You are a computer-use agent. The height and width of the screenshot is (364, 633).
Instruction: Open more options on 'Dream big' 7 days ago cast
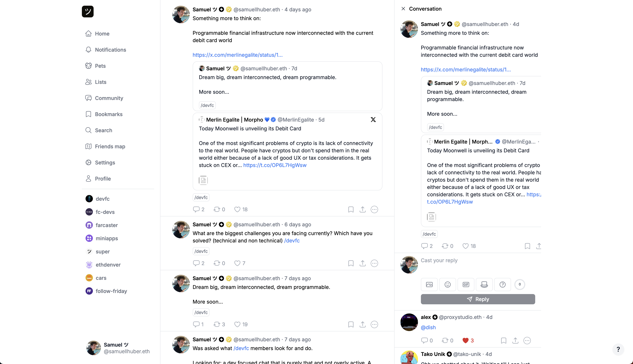(374, 324)
